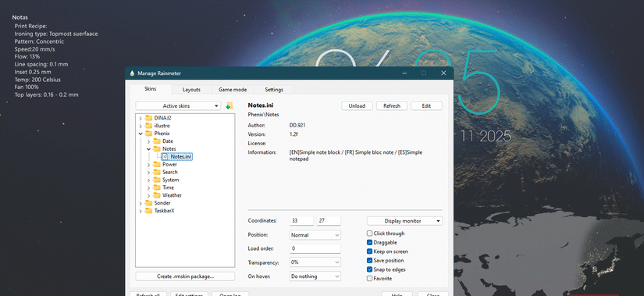Screen dimensions: 644x296
Task: Click the Time folder icon
Action: point(157,187)
